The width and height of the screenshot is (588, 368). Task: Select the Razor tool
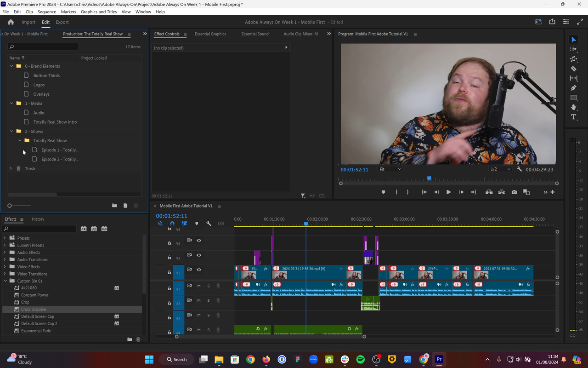(x=573, y=69)
